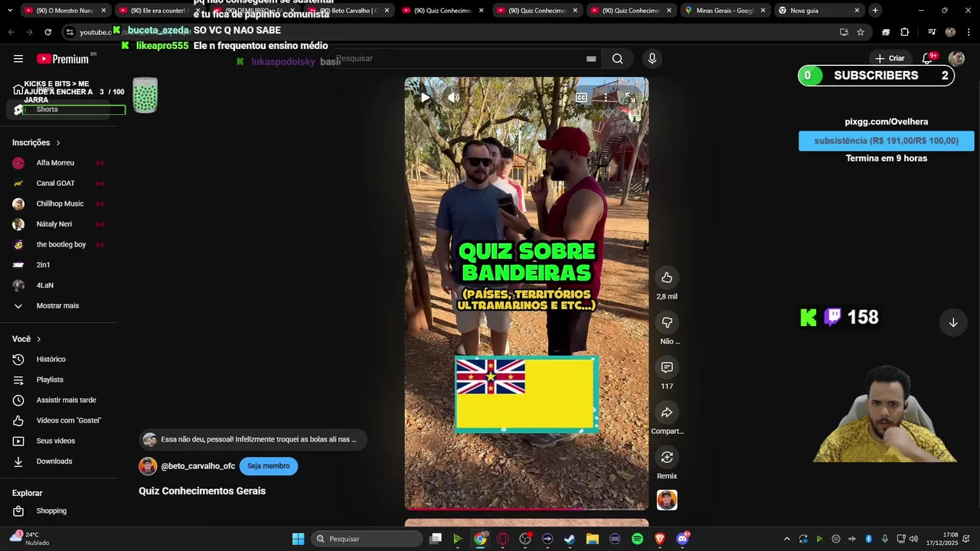Open a new browser tab

coord(875,11)
